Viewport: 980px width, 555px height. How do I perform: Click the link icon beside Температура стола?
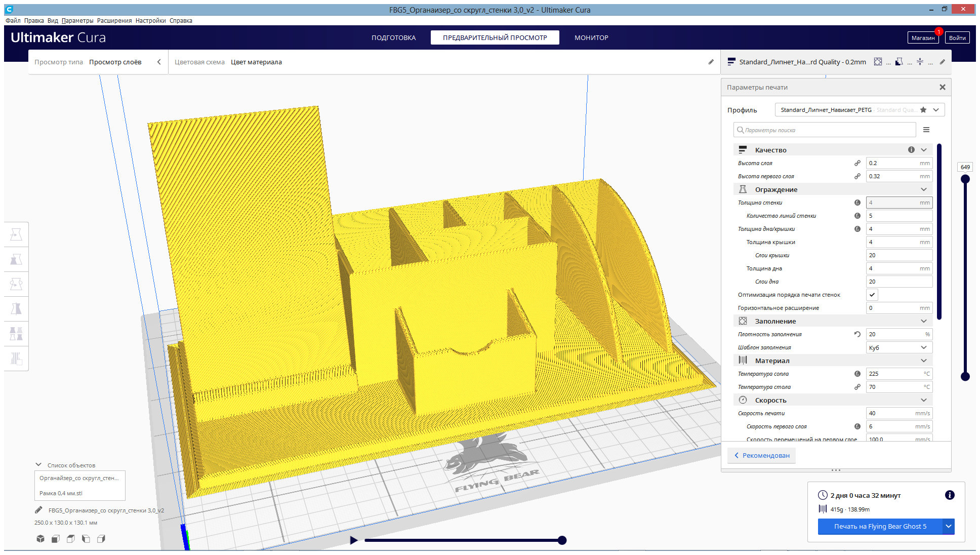[858, 387]
